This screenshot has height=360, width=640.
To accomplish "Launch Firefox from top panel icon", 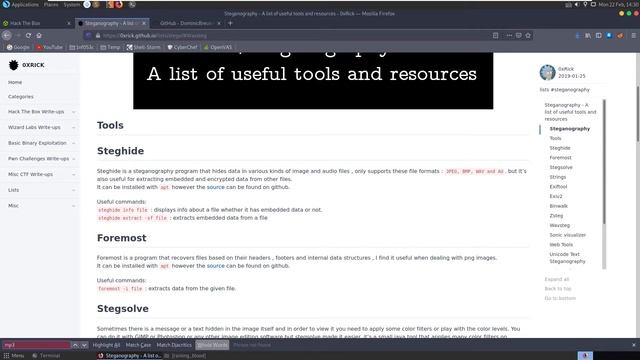I will (119, 4).
